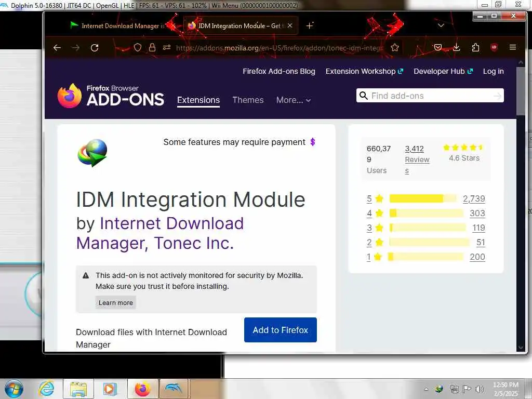Image resolution: width=532 pixels, height=399 pixels.
Task: Click the Add to Firefox button
Action: coord(280,330)
